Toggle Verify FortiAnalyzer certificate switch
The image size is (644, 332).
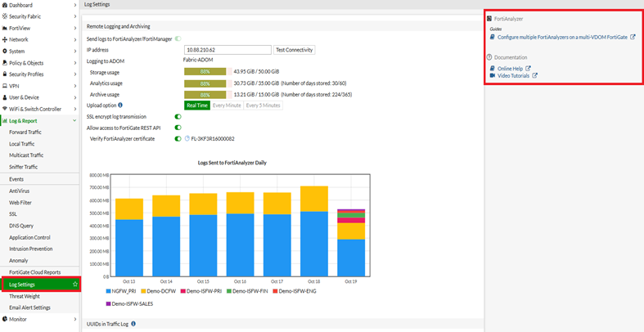178,139
